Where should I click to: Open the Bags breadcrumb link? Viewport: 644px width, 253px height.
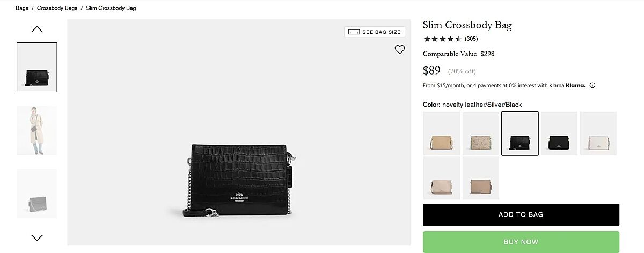tap(22, 8)
